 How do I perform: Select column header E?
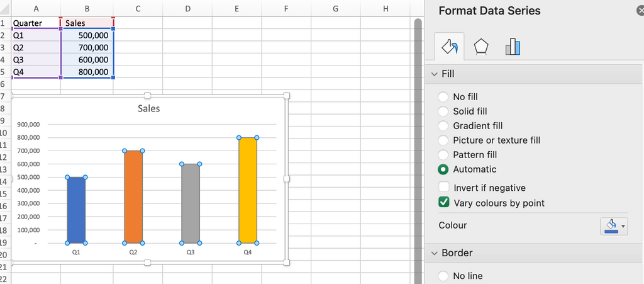pyautogui.click(x=237, y=9)
